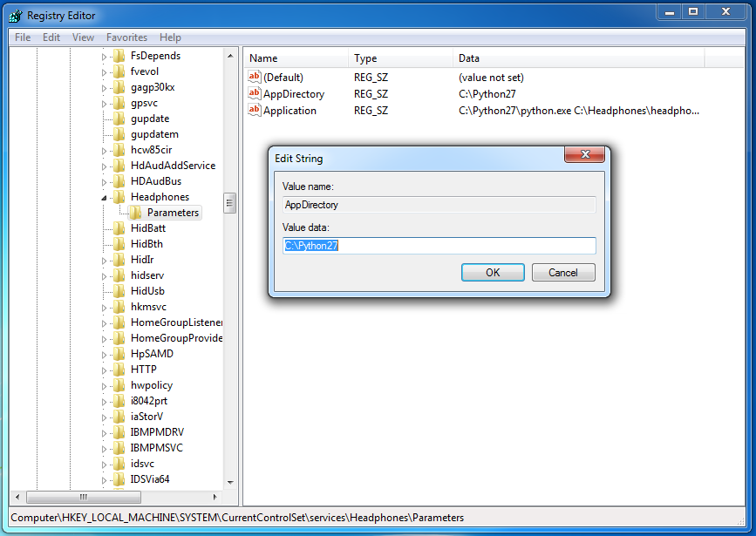This screenshot has width=756, height=536.
Task: Collapse the Headphones key
Action: [x=104, y=198]
